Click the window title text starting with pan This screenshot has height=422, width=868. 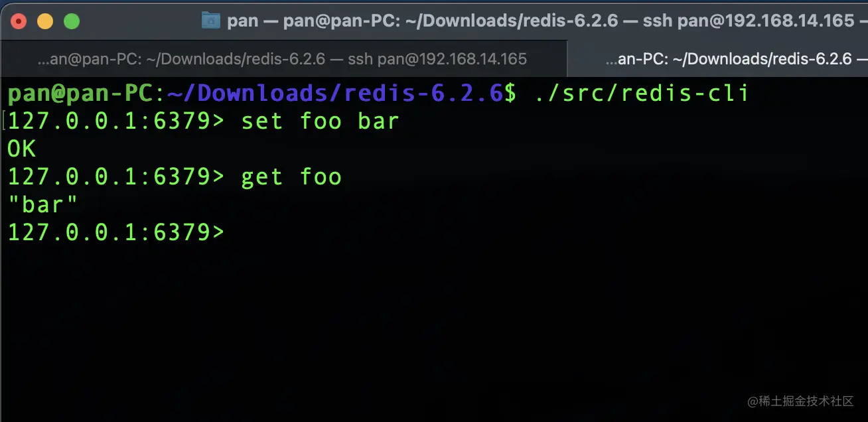(541, 21)
